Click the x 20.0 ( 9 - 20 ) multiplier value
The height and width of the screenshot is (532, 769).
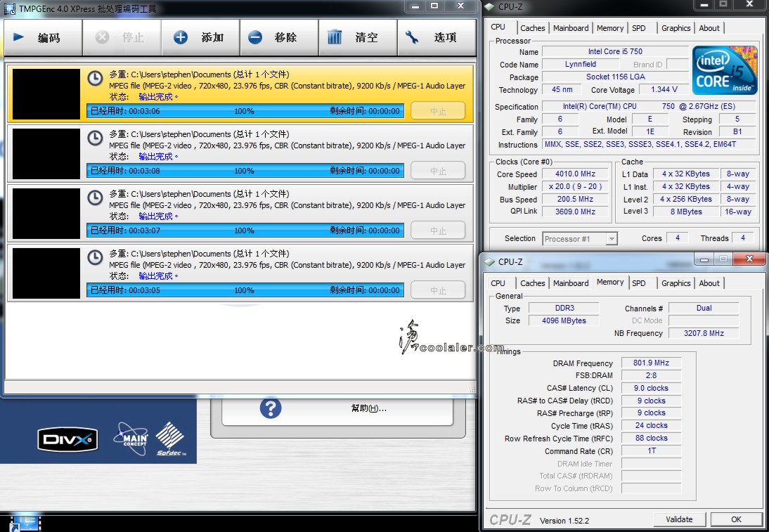pos(575,187)
